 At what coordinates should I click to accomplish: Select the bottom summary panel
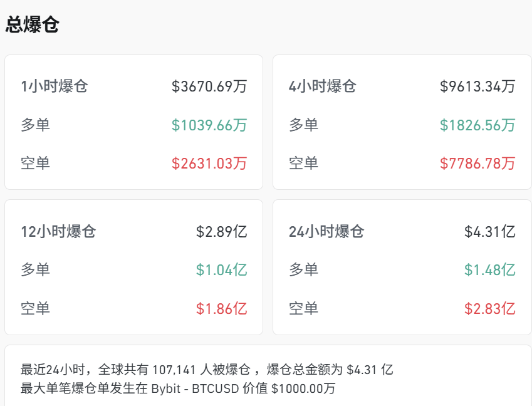[x=266, y=378]
